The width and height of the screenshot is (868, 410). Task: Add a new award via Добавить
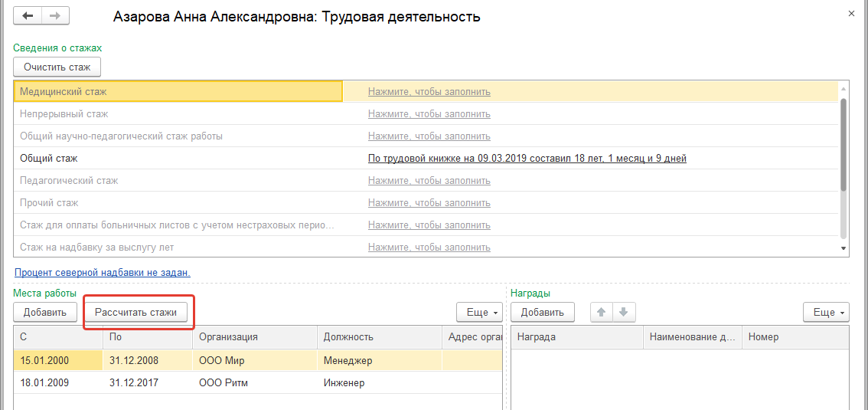click(543, 312)
